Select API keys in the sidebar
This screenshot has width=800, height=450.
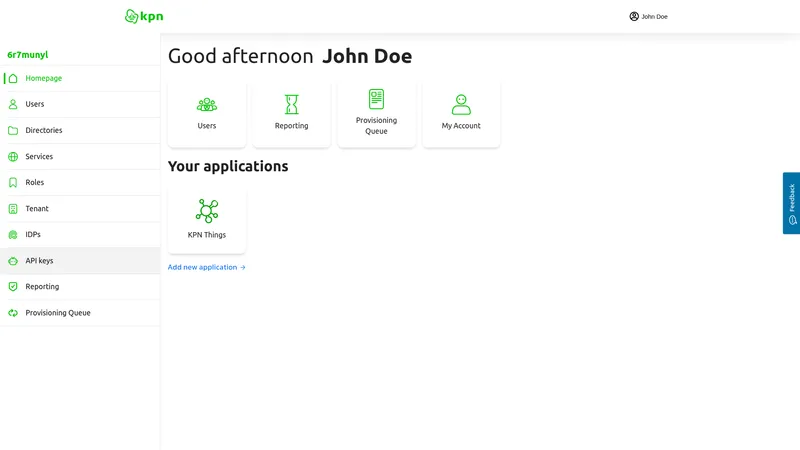coord(80,261)
